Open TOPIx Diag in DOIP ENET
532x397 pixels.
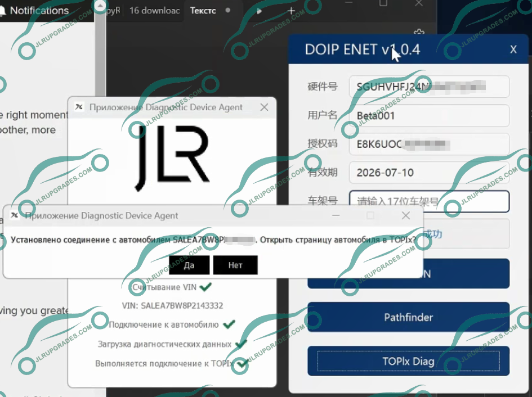click(409, 361)
